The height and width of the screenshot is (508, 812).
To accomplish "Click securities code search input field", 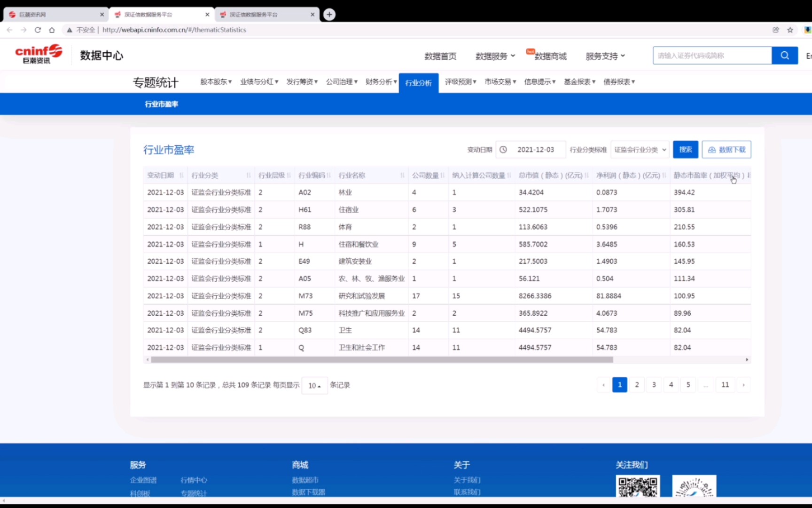I will 712,56.
